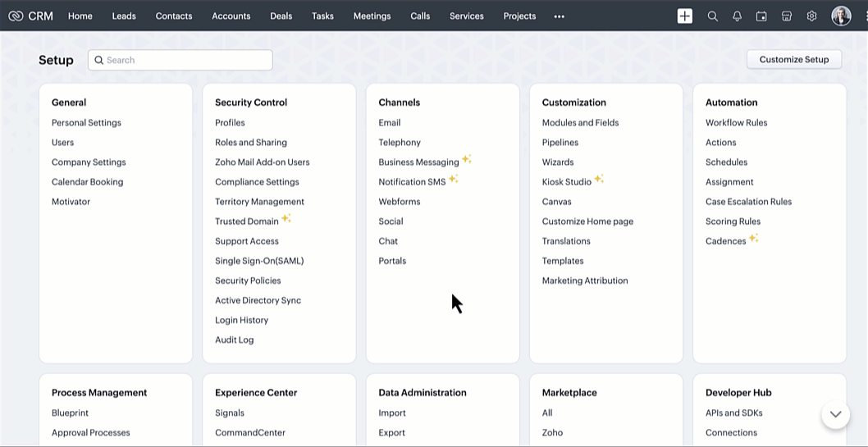The height and width of the screenshot is (447, 868).
Task: Open the Leads tab
Action: tap(124, 16)
